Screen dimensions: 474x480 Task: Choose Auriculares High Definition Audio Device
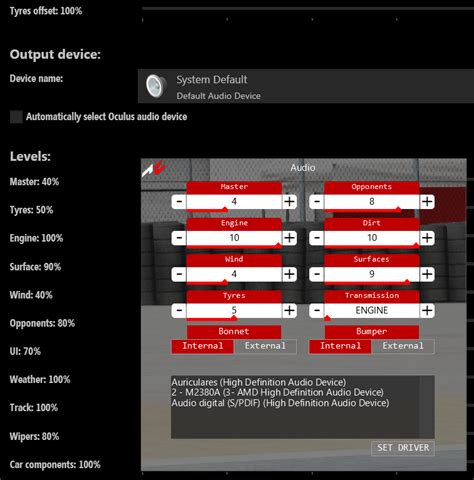259,382
